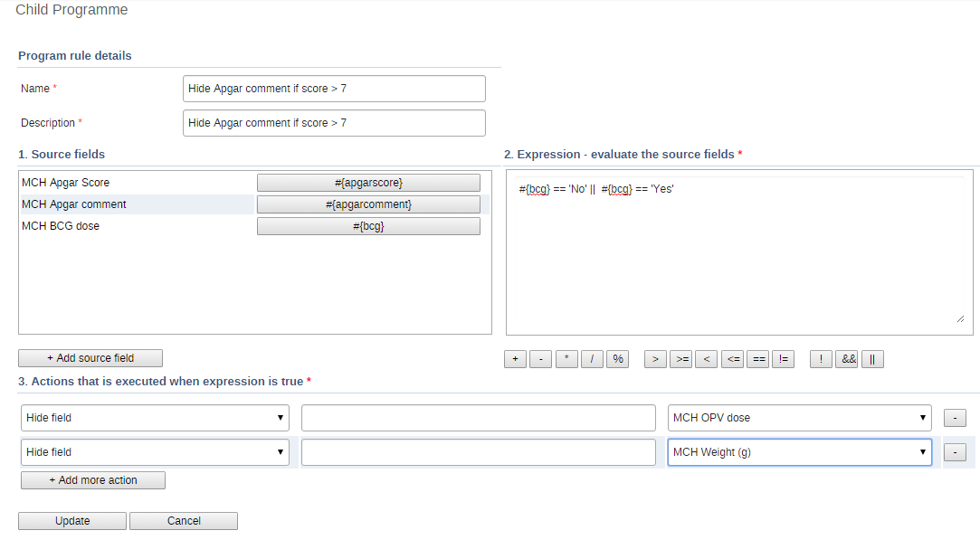Save the rule with Update button
980x559 pixels.
(72, 521)
